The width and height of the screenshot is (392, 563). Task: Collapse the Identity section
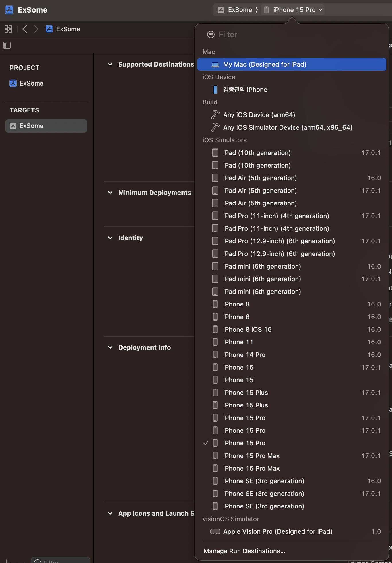(110, 238)
